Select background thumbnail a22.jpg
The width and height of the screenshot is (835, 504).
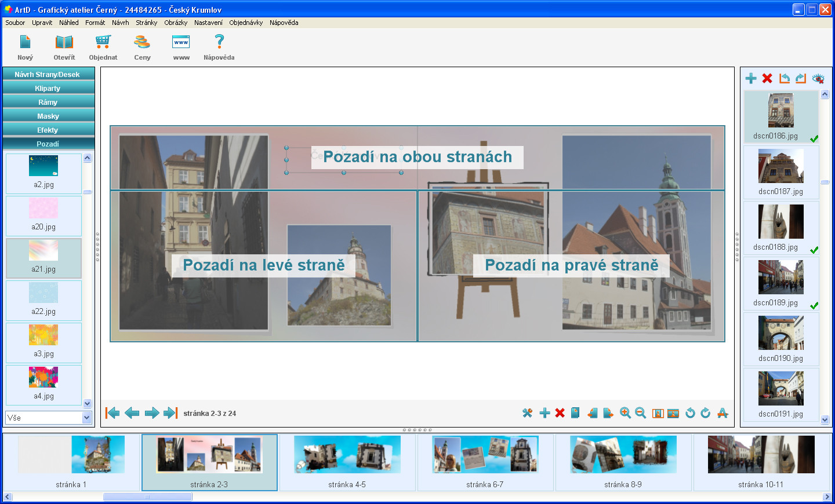43,300
